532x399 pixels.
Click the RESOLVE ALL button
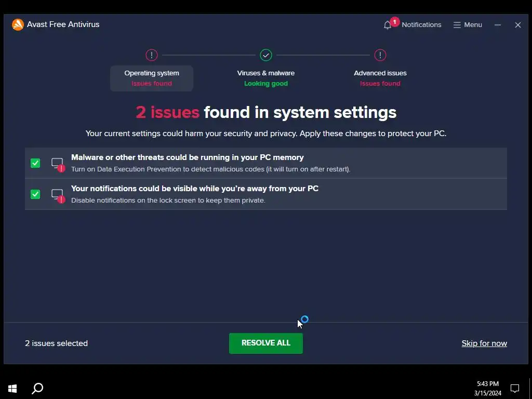(265, 343)
